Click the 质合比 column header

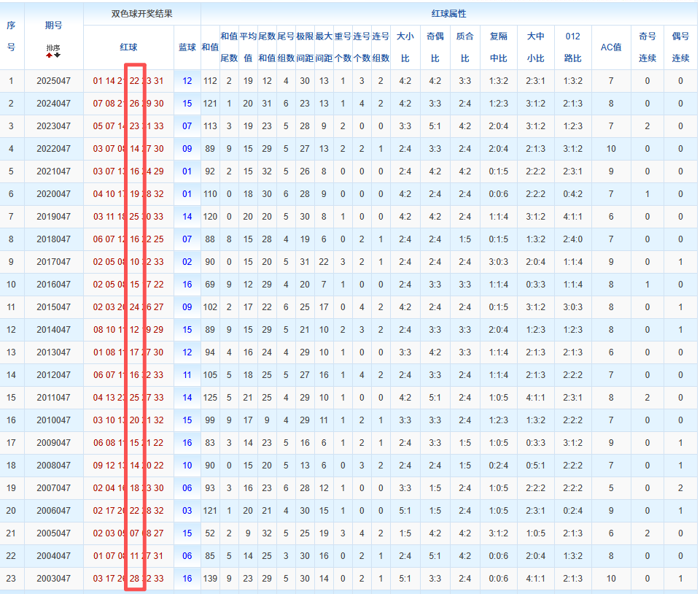click(x=464, y=47)
